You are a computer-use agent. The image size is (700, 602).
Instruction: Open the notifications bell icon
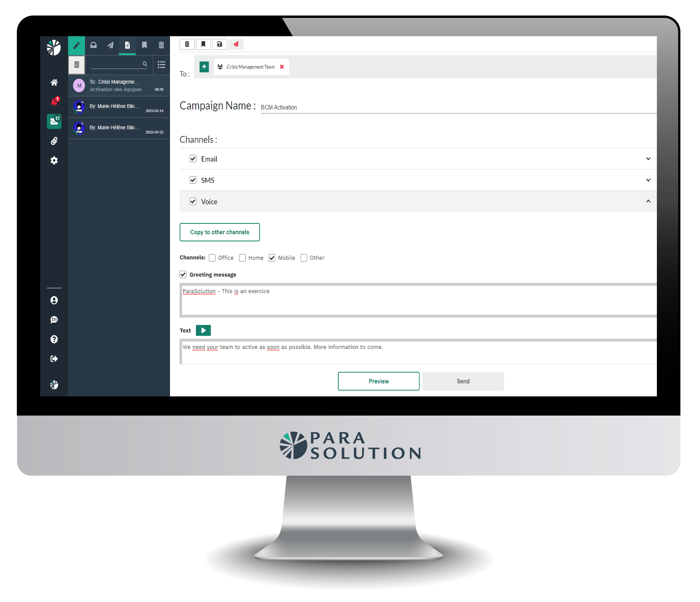[x=54, y=101]
